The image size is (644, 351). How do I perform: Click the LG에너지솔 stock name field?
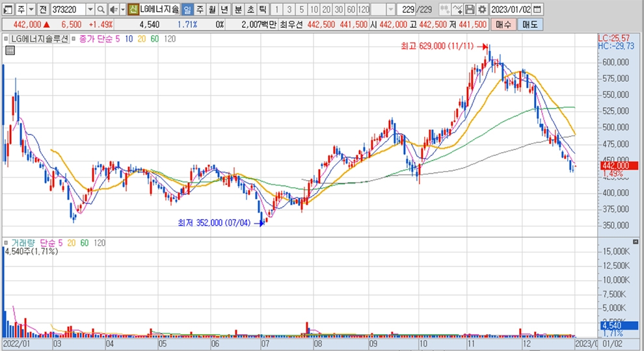click(159, 9)
